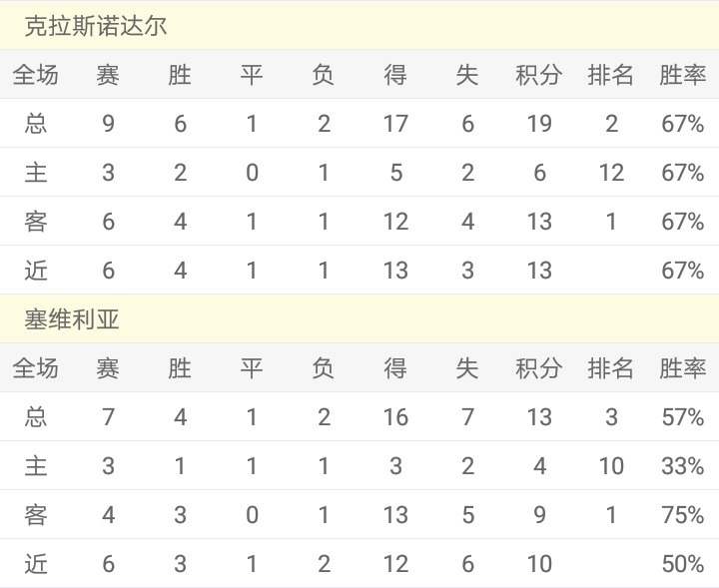Click the 塞维利亚 team name header

pyautogui.click(x=72, y=319)
